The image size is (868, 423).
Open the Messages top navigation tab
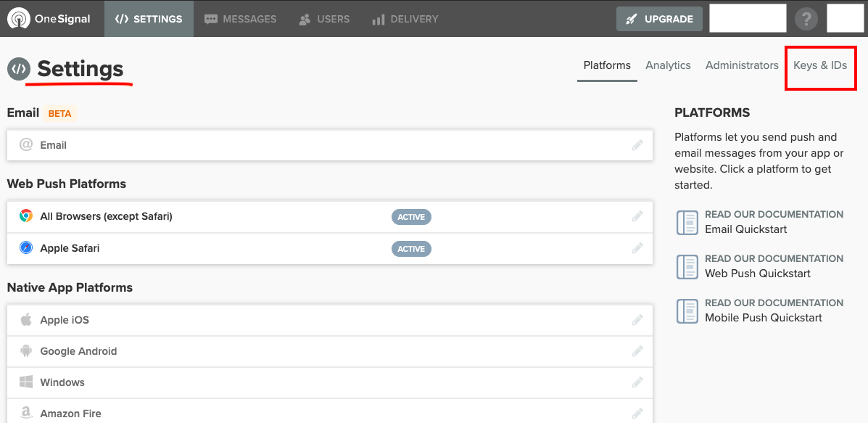240,19
